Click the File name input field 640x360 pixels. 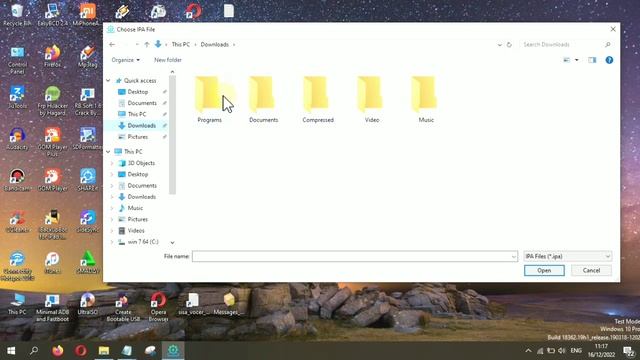[x=351, y=256]
